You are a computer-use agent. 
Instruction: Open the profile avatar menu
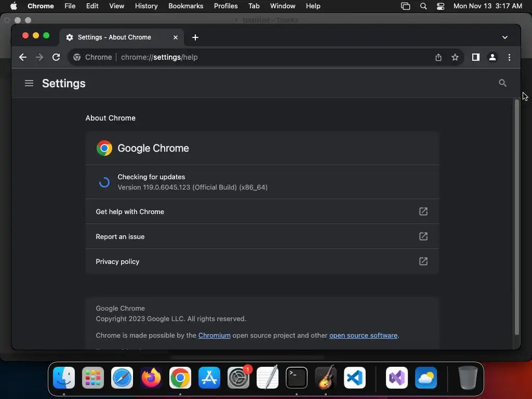click(493, 57)
